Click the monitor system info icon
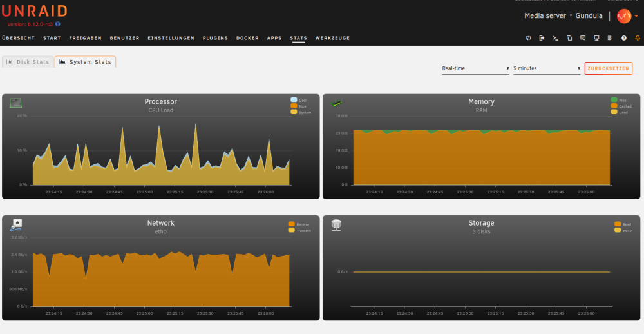 click(x=596, y=38)
